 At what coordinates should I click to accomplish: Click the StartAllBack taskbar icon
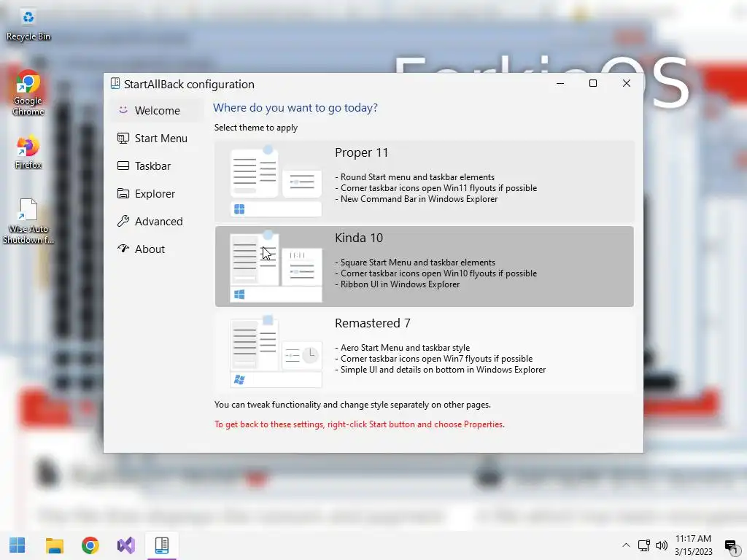[x=162, y=545]
